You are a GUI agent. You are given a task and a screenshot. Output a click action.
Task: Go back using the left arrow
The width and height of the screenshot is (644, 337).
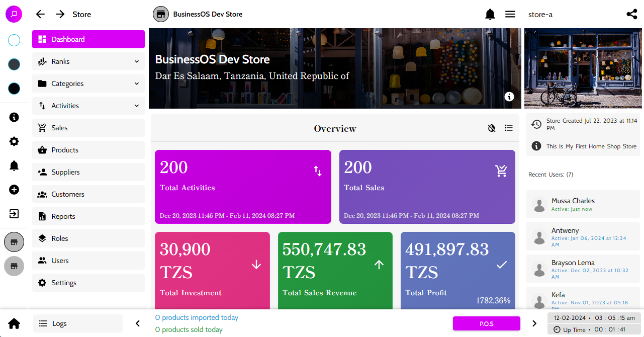coord(41,15)
